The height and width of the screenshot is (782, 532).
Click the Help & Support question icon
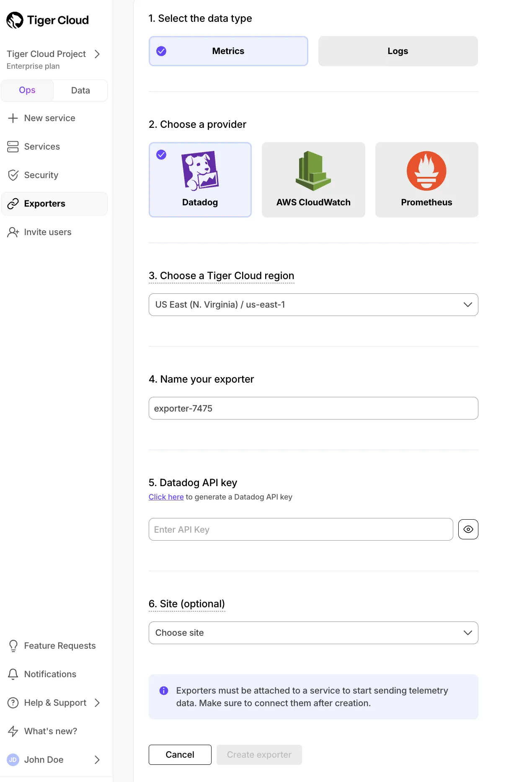(x=13, y=703)
